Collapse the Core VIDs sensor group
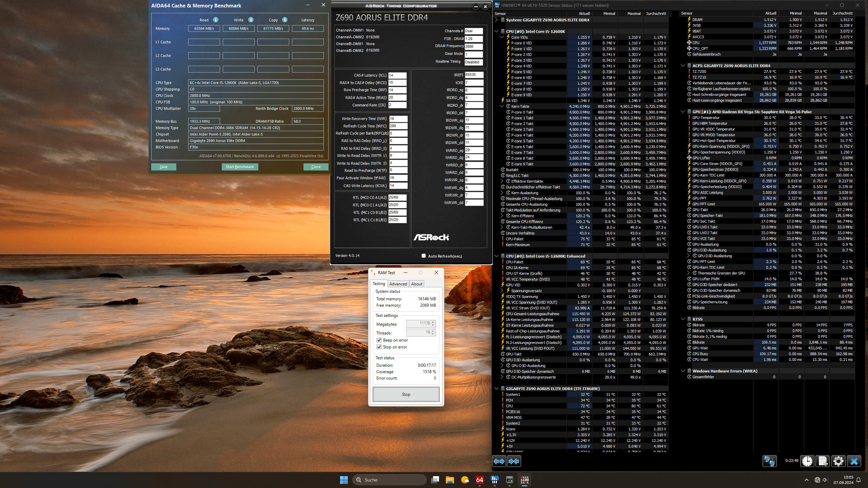The width and height of the screenshot is (868, 488). 502,37
